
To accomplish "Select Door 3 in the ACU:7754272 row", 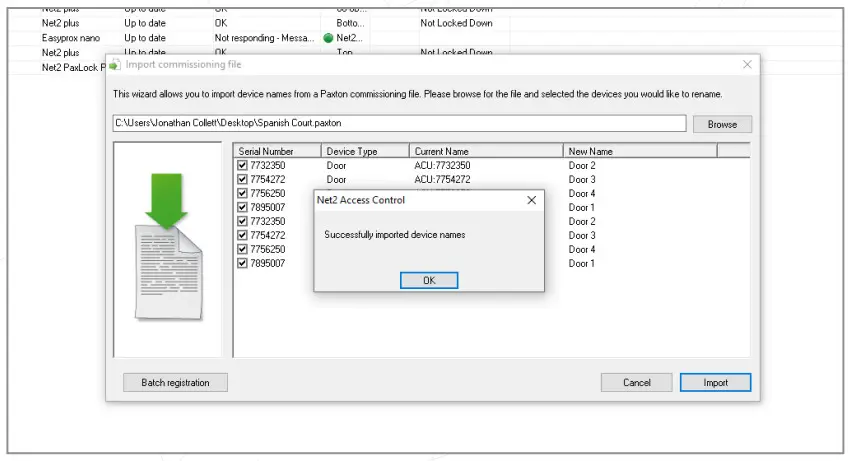I will (582, 180).
